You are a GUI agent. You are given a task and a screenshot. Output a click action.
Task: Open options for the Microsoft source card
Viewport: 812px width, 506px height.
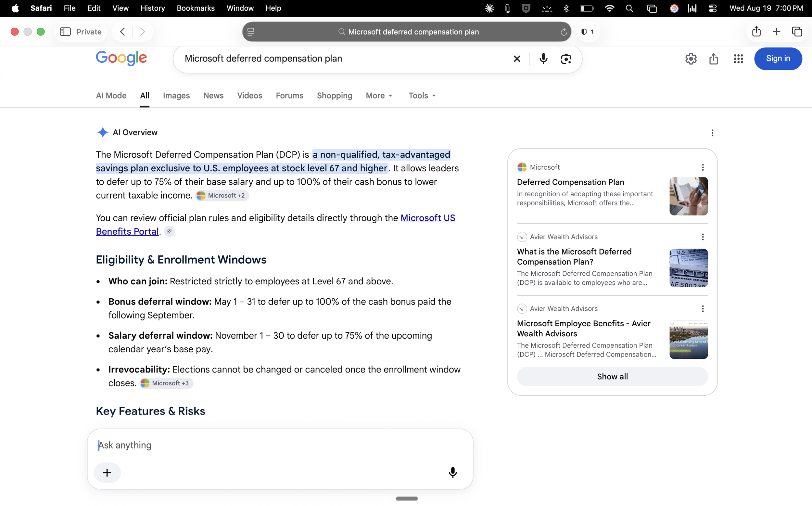(703, 167)
